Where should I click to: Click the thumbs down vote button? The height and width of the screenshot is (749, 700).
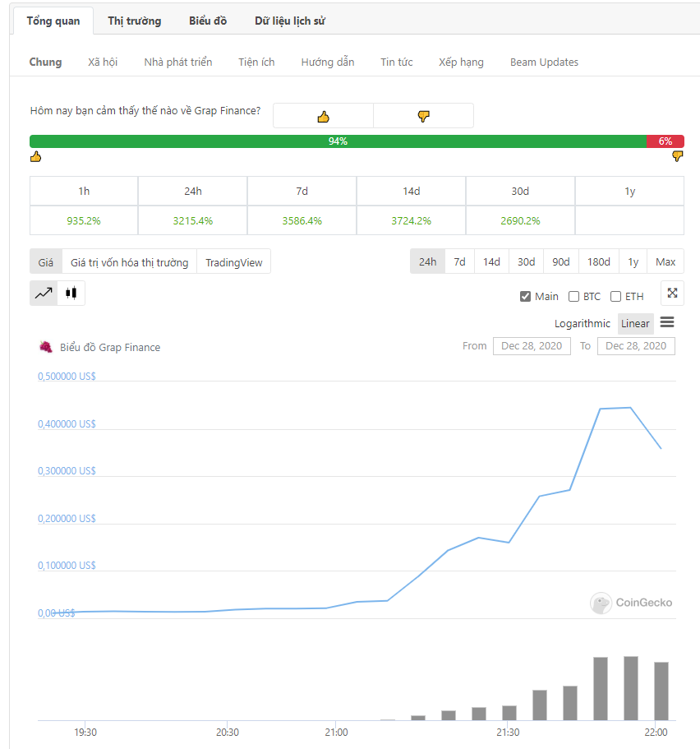[x=423, y=116]
